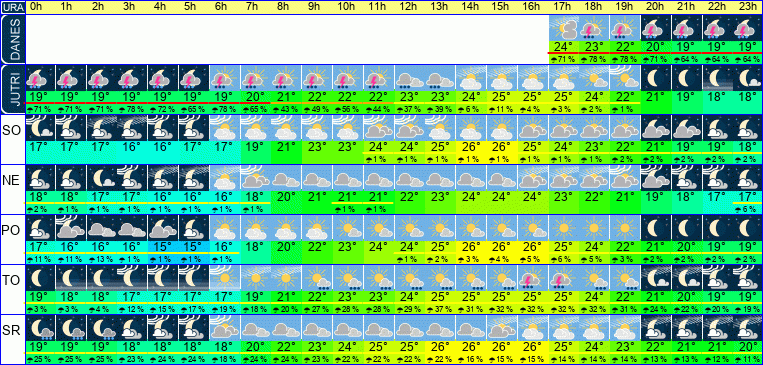Click the 24° temperature cell for DANES 17h
This screenshot has height=365, width=763.
[x=563, y=48]
